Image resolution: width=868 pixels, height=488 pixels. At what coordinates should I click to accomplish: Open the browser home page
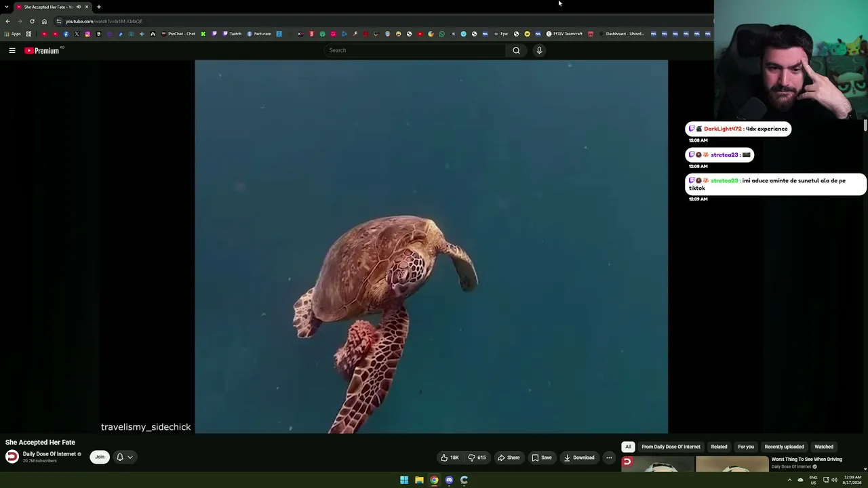[x=44, y=21]
